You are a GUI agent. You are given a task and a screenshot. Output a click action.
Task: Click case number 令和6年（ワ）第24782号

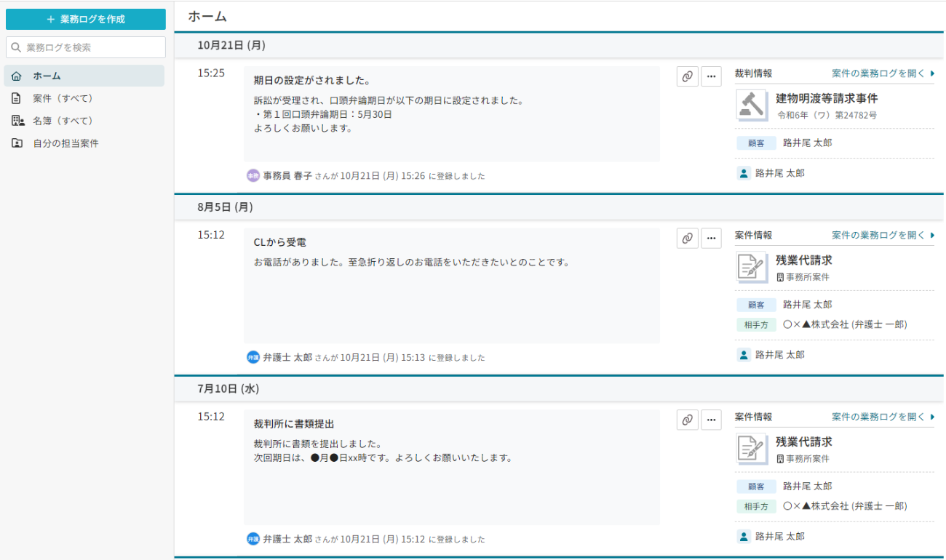click(x=827, y=115)
